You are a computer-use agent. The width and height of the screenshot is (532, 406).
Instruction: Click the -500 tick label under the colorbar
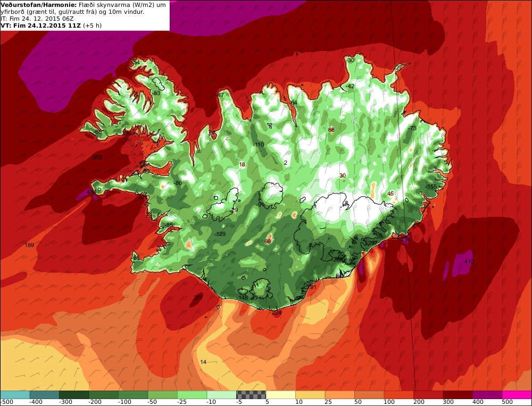pos(7,402)
